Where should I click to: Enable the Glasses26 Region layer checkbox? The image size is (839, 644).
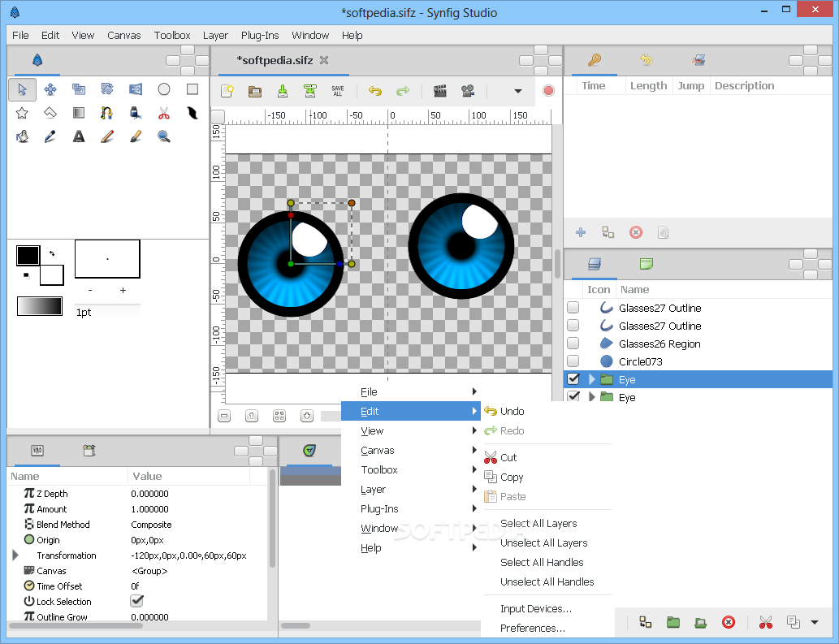573,344
